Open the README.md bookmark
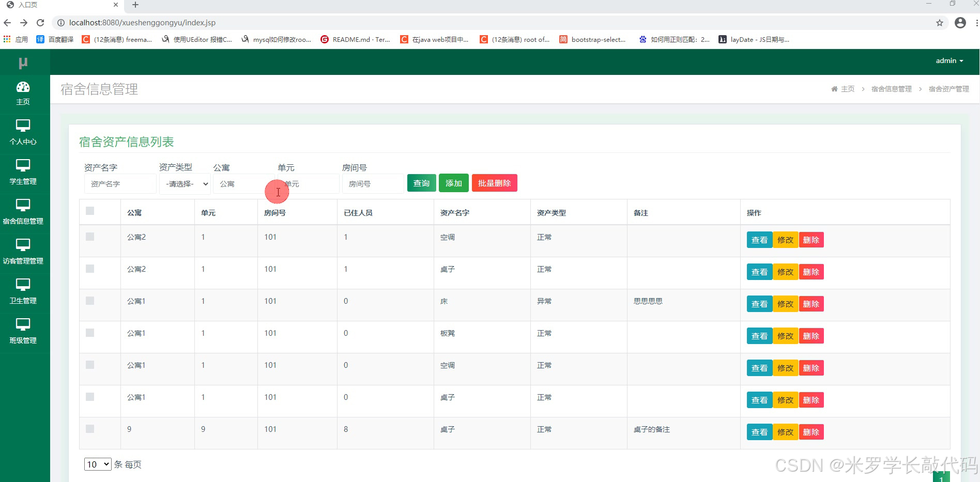This screenshot has width=980, height=482. tap(356, 39)
